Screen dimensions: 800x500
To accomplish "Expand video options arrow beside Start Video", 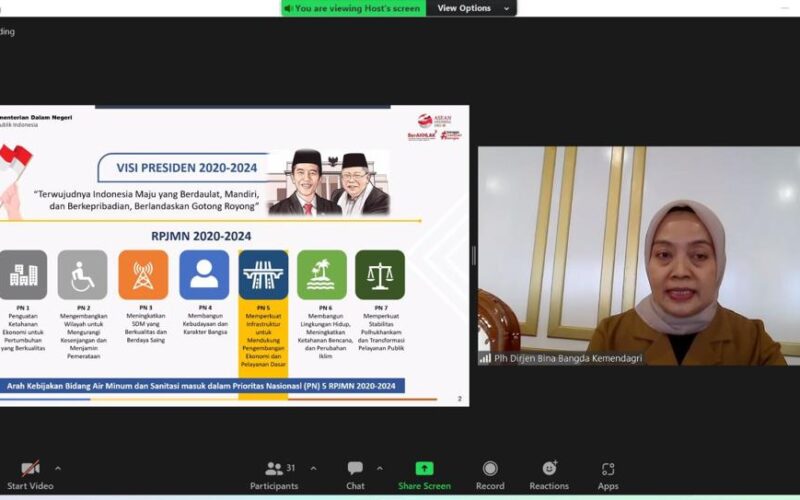I will pyautogui.click(x=58, y=468).
